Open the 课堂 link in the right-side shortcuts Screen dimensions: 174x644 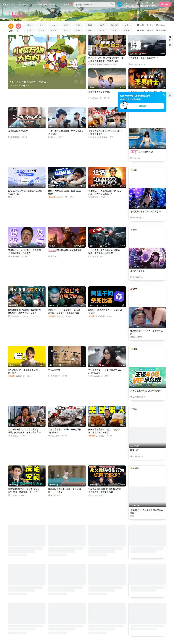[150, 30]
